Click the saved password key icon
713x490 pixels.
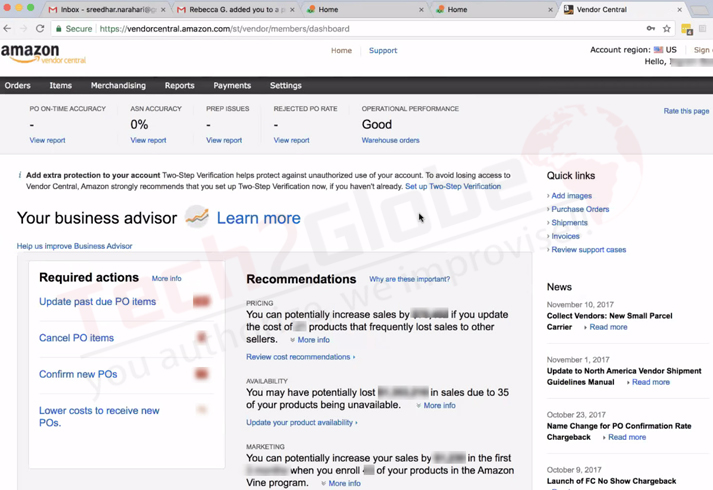tap(650, 29)
